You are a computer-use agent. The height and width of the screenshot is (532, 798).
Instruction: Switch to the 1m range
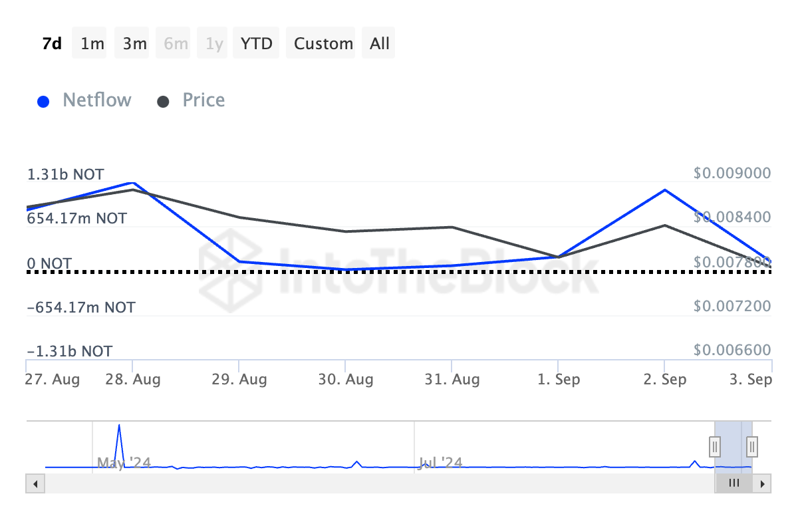pyautogui.click(x=92, y=44)
